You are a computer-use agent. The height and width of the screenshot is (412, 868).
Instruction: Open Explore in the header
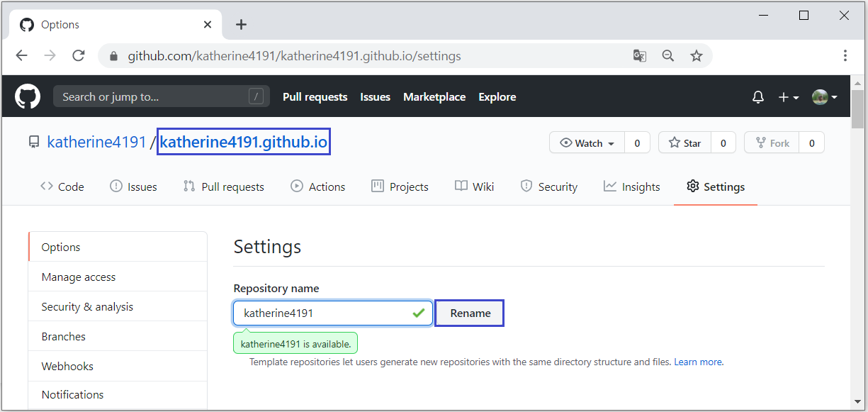click(x=497, y=97)
